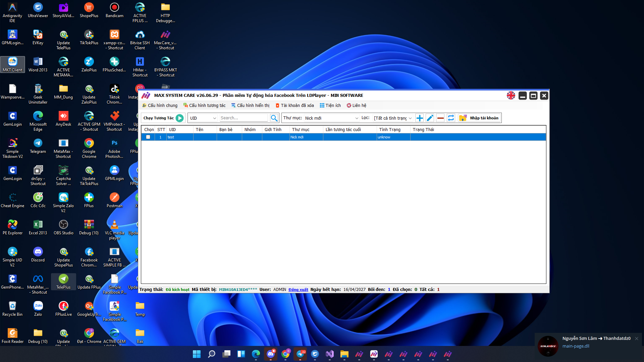Open main-page.dll notification link
Viewport: 644px width, 362px height.
(576, 346)
